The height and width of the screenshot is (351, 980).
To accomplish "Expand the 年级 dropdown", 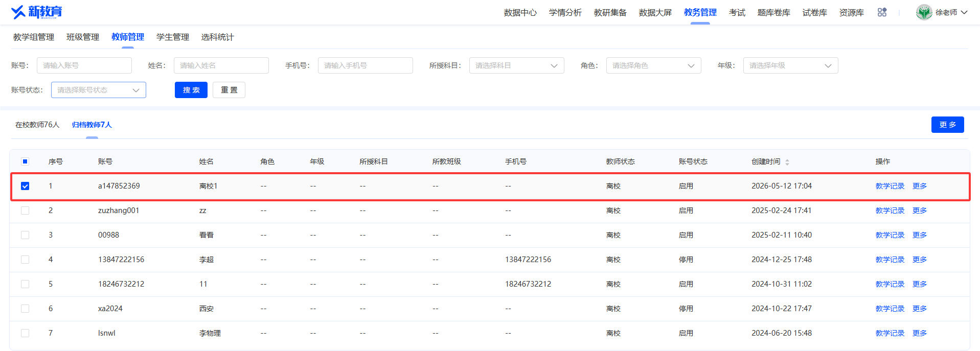I will pos(790,65).
